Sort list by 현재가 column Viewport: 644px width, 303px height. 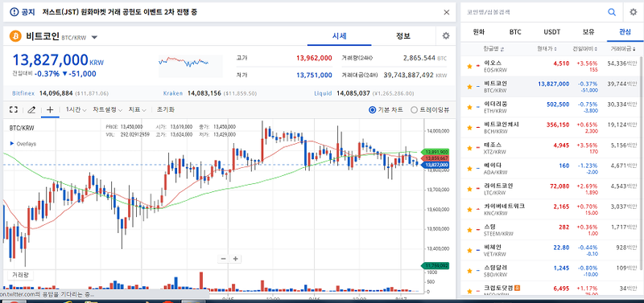[x=547, y=49]
